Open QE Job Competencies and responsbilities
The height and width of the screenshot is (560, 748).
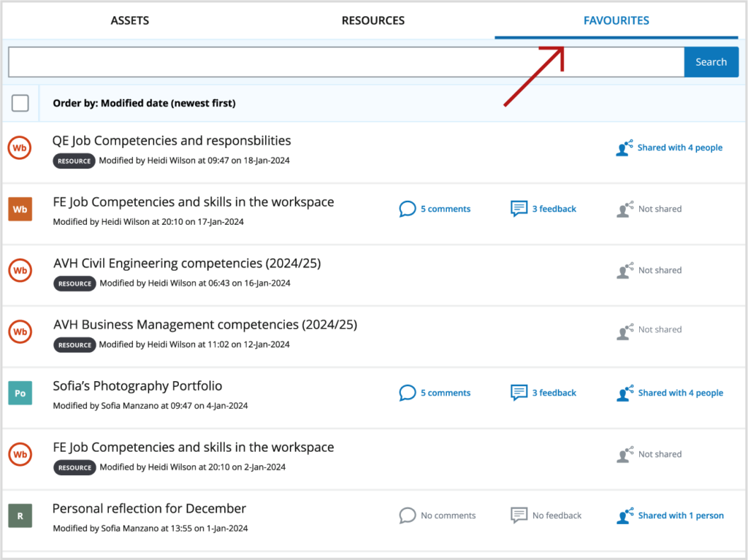(172, 141)
